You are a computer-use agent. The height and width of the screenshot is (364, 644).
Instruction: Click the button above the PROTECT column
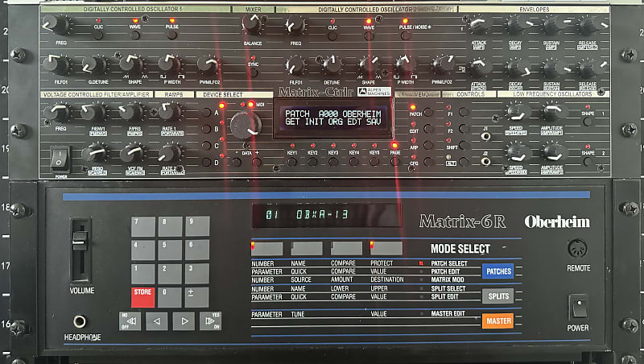click(386, 248)
